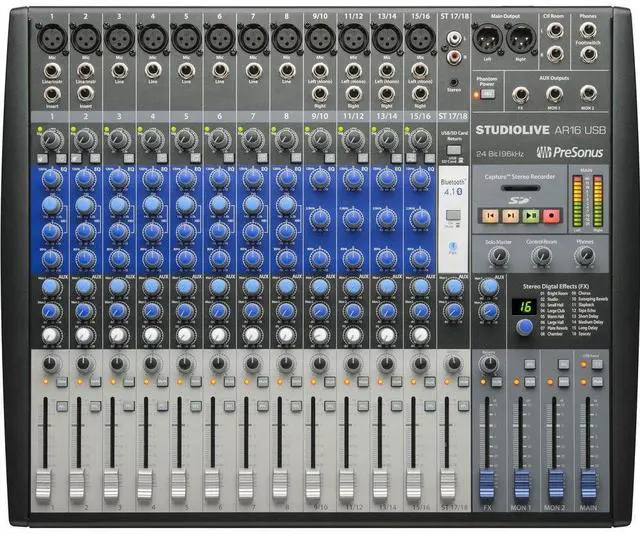Click the Phones headphone jack
This screenshot has width=640, height=534.
point(587,29)
